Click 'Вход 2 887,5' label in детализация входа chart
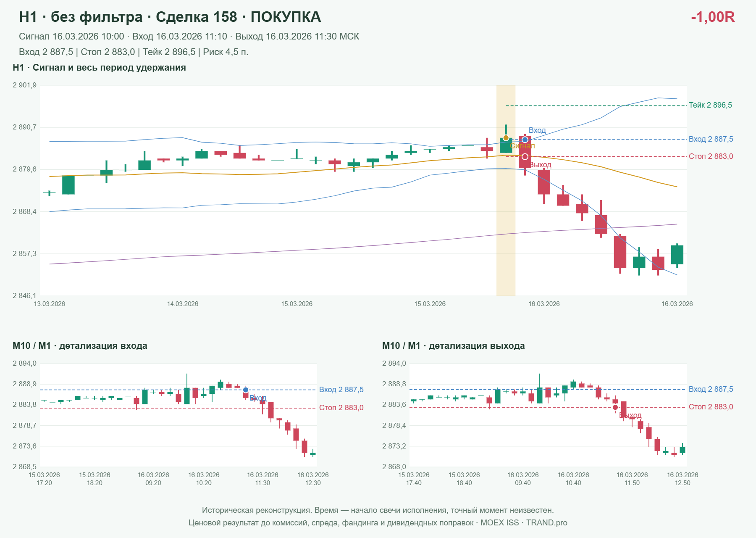 (x=341, y=390)
